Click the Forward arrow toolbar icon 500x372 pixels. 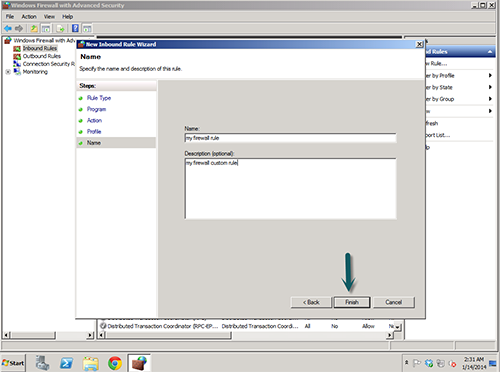19,28
